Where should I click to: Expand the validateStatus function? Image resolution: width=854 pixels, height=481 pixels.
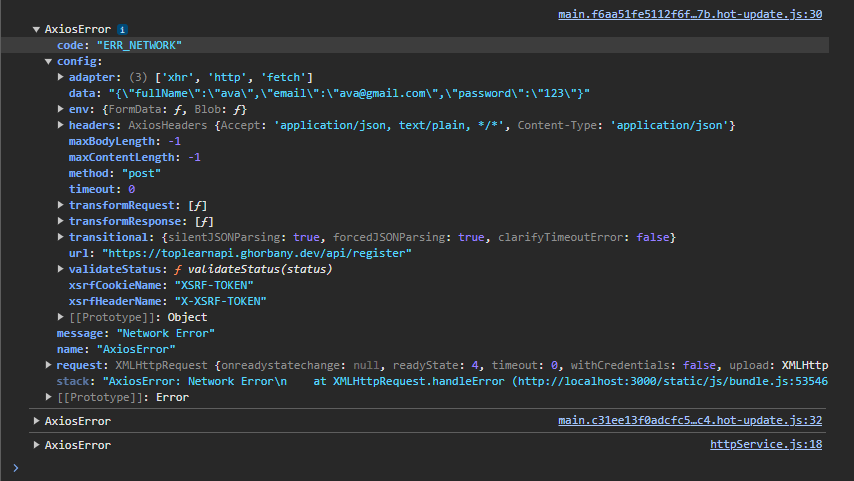coord(60,269)
